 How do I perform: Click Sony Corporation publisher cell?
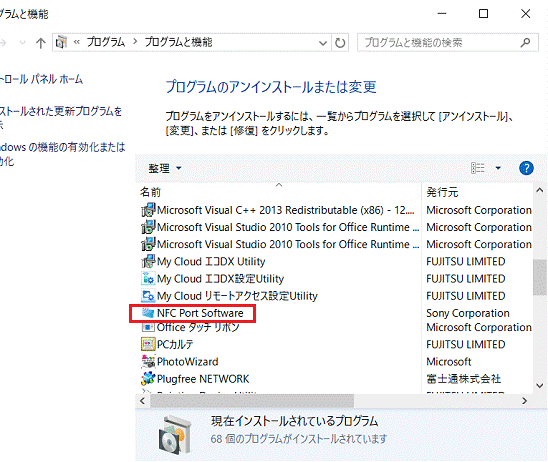[468, 313]
